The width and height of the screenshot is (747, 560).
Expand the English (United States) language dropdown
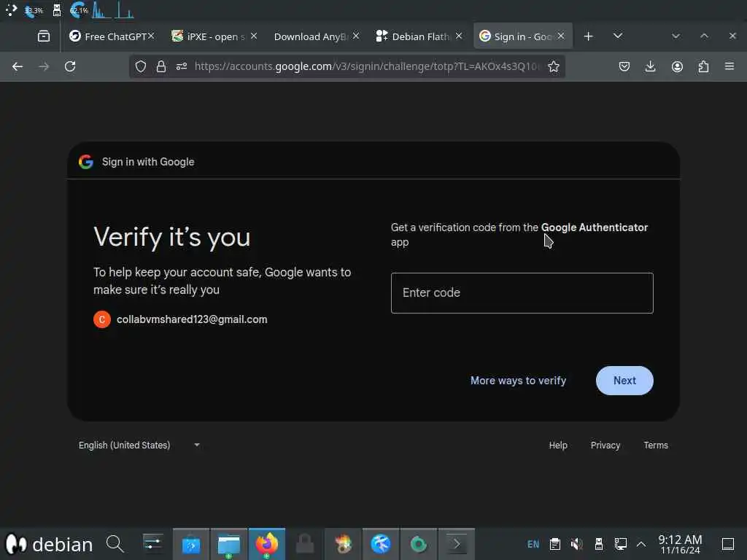(139, 446)
